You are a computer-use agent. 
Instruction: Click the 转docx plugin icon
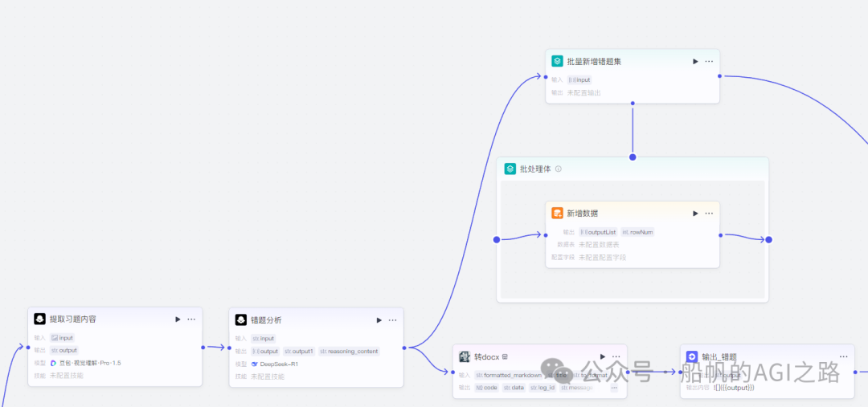tap(465, 356)
